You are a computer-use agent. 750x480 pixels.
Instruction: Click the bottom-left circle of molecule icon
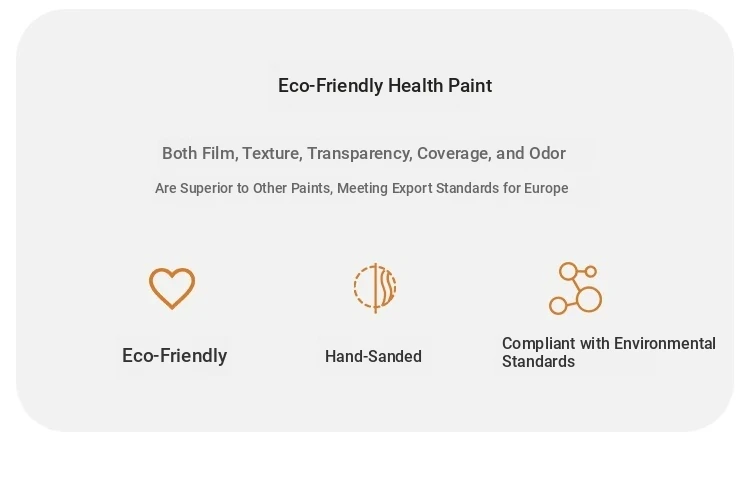(x=558, y=305)
